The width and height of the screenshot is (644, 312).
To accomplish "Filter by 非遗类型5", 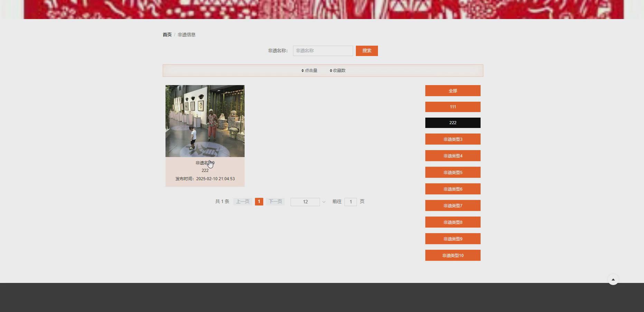I will (453, 172).
